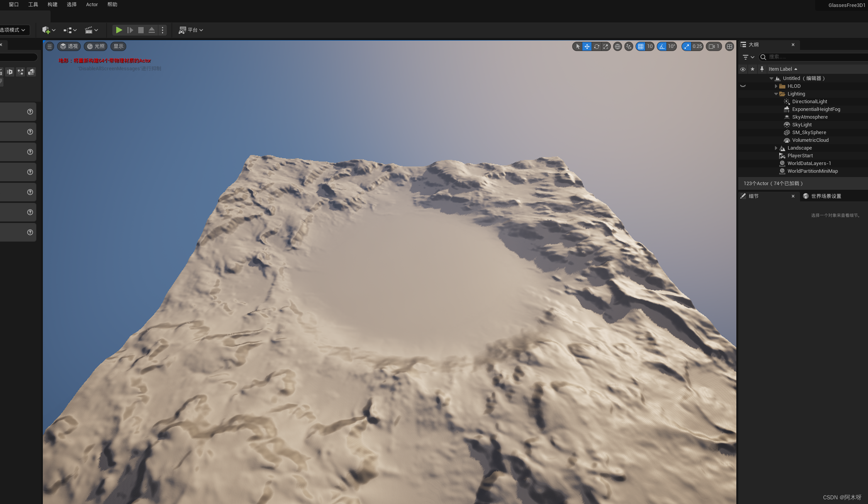
Task: Collapse the Lighting folder
Action: [776, 94]
